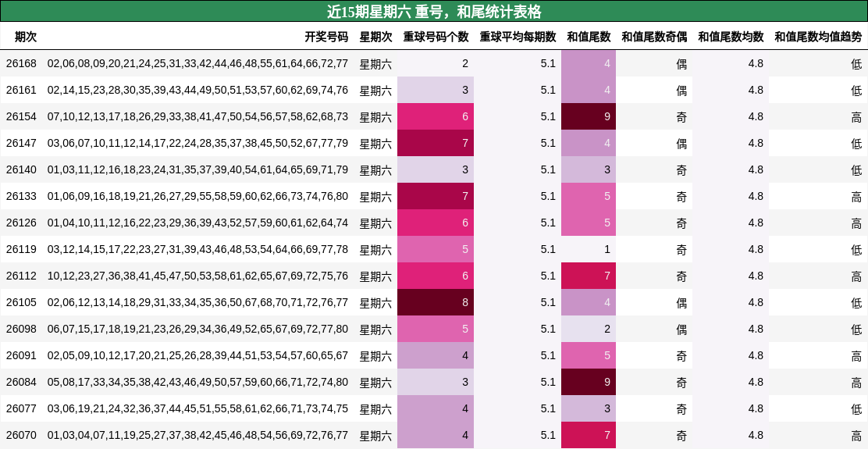The width and height of the screenshot is (868, 449).
Task: Click sum tail value 9 in row 26154
Action: click(589, 116)
